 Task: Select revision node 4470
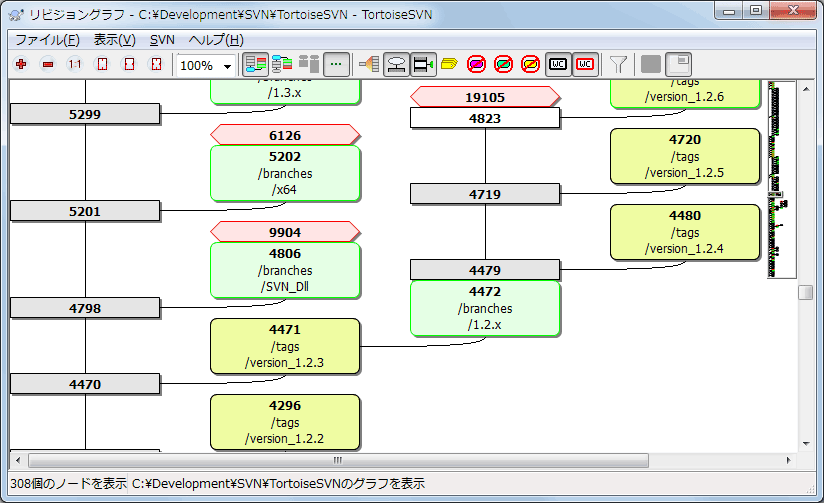coord(85,384)
